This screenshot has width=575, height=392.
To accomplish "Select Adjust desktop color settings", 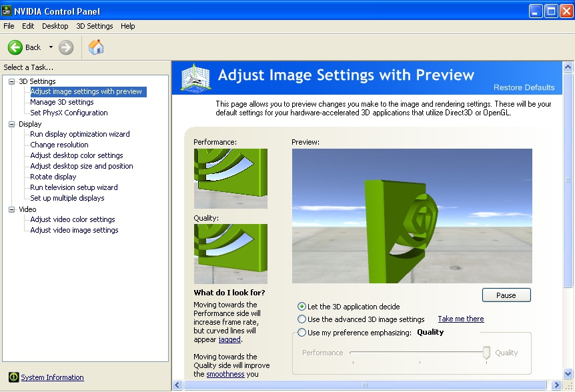I will point(76,155).
